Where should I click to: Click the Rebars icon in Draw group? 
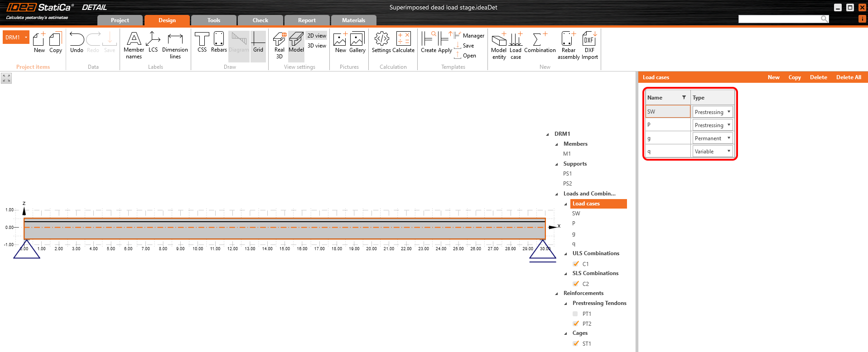tap(219, 42)
